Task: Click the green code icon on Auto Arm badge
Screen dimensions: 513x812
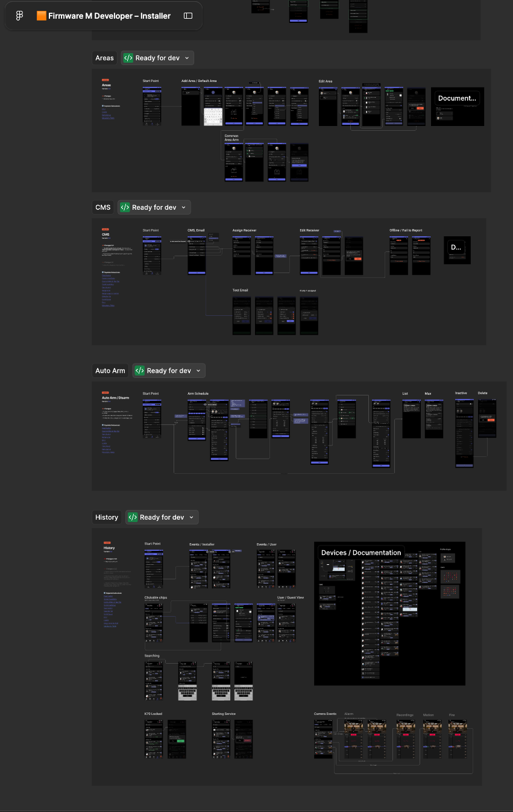Action: pyautogui.click(x=140, y=371)
